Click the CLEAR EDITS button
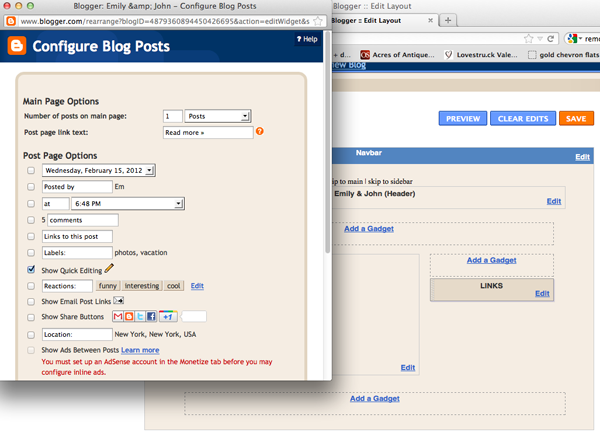 coord(523,119)
